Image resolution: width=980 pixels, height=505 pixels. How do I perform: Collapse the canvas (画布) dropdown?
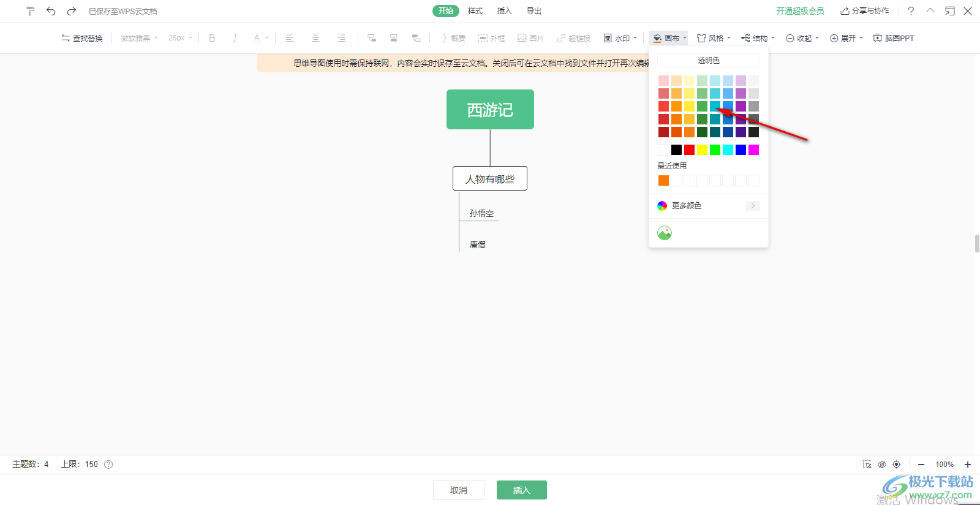(x=669, y=38)
